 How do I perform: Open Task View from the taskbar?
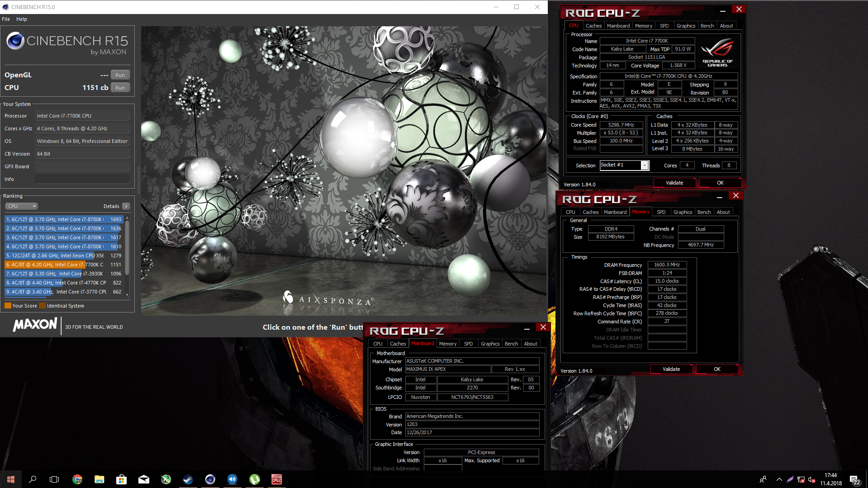(x=54, y=479)
